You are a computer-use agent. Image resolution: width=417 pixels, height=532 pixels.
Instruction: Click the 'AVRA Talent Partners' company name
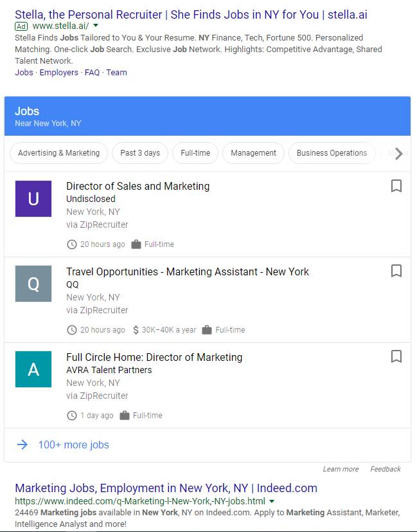coord(109,370)
